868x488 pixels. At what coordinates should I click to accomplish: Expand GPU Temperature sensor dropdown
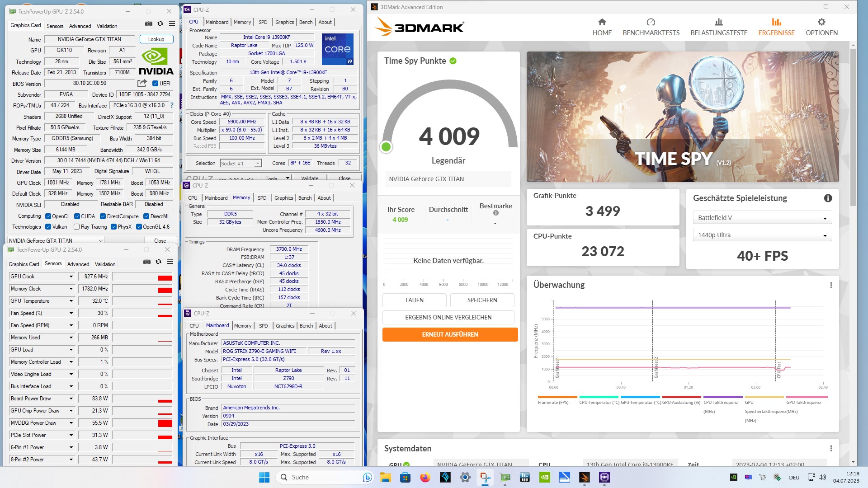click(71, 301)
